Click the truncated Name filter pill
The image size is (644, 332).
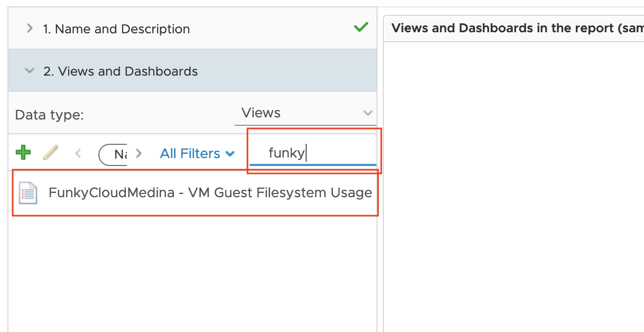[x=113, y=154]
